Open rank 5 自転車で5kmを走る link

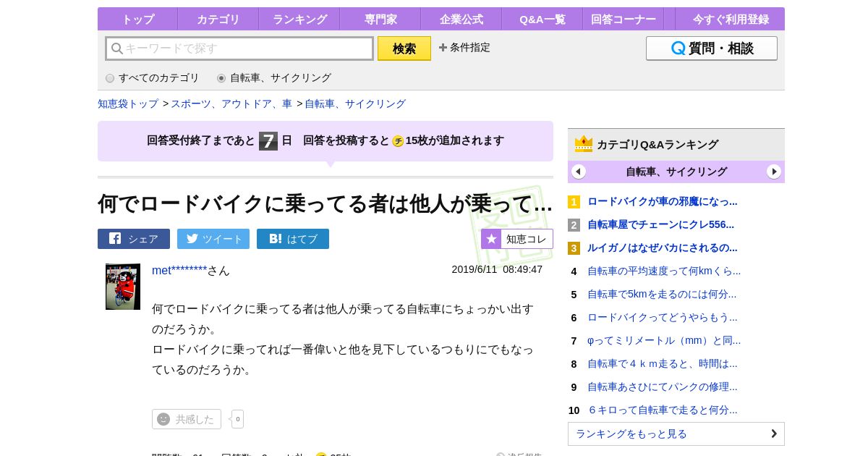click(662, 294)
